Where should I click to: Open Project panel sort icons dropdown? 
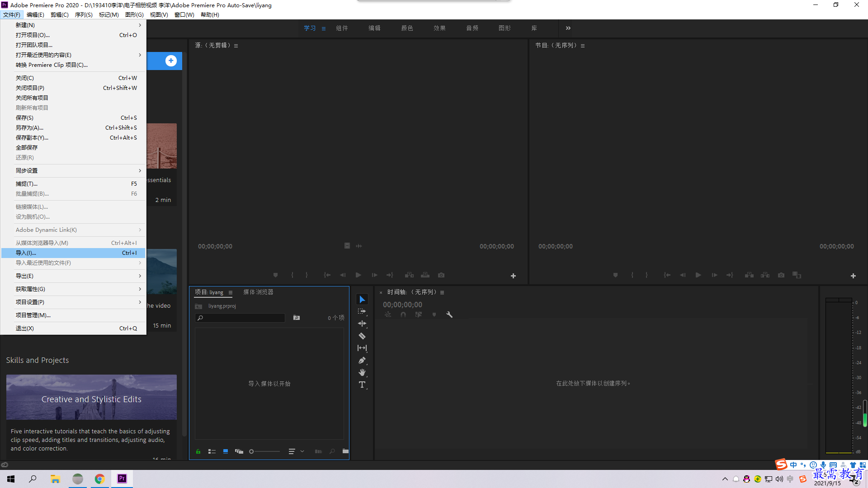tap(296, 451)
